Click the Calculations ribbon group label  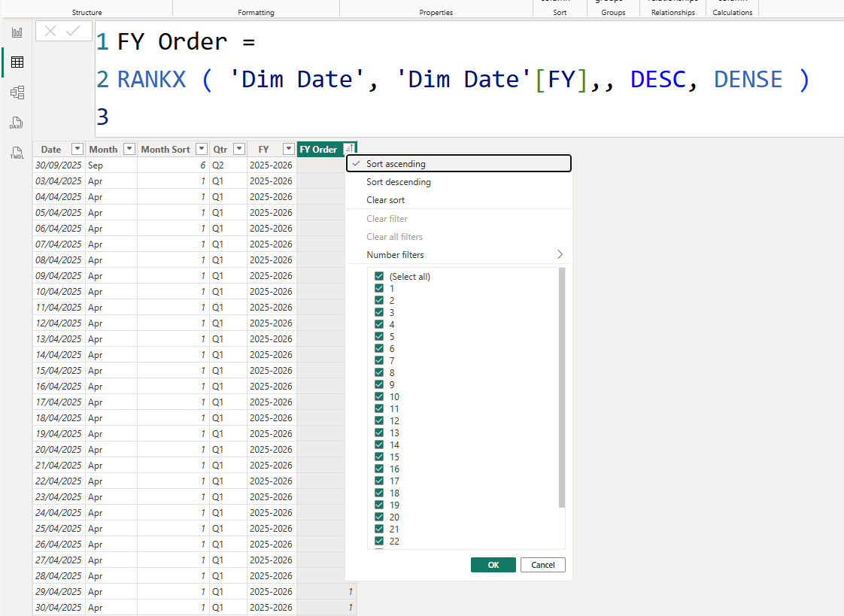click(732, 12)
